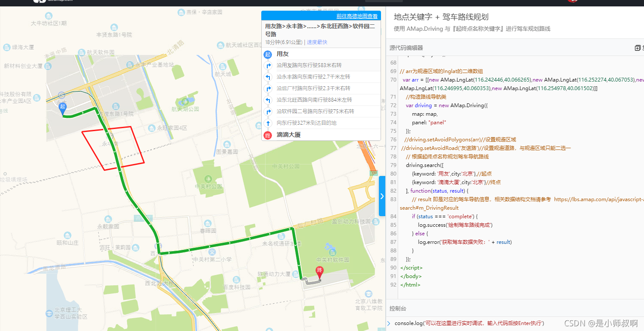Click the blue 起 icon beside 用友
Viewport: 644px width, 331px height.
(x=268, y=54)
